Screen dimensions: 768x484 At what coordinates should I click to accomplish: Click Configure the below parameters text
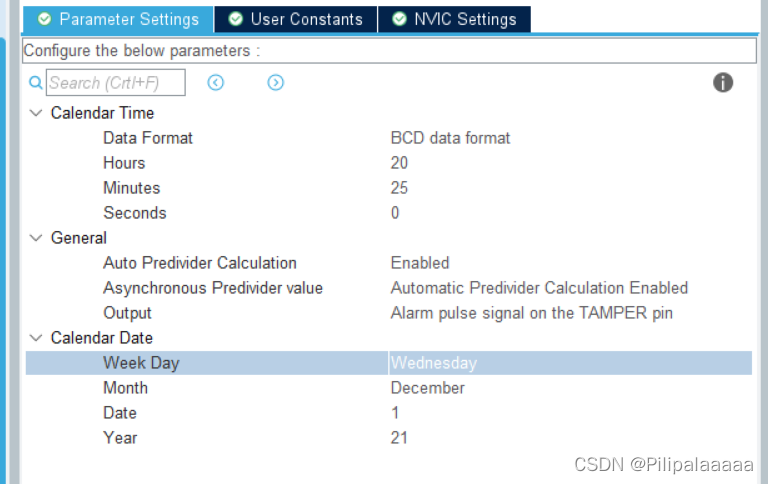tap(142, 51)
